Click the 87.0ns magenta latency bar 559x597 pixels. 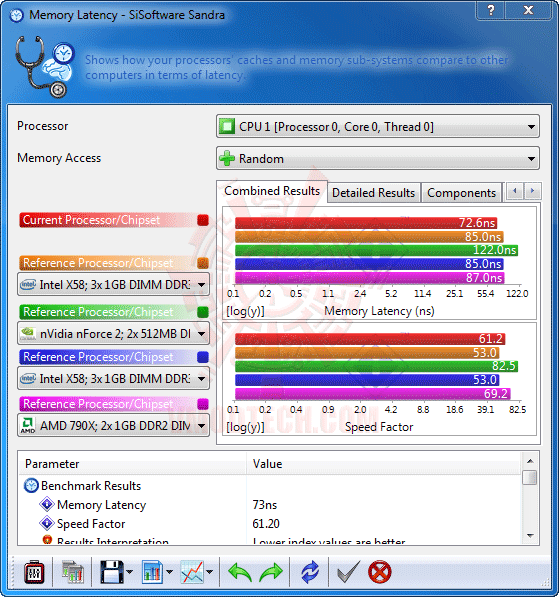click(x=369, y=278)
